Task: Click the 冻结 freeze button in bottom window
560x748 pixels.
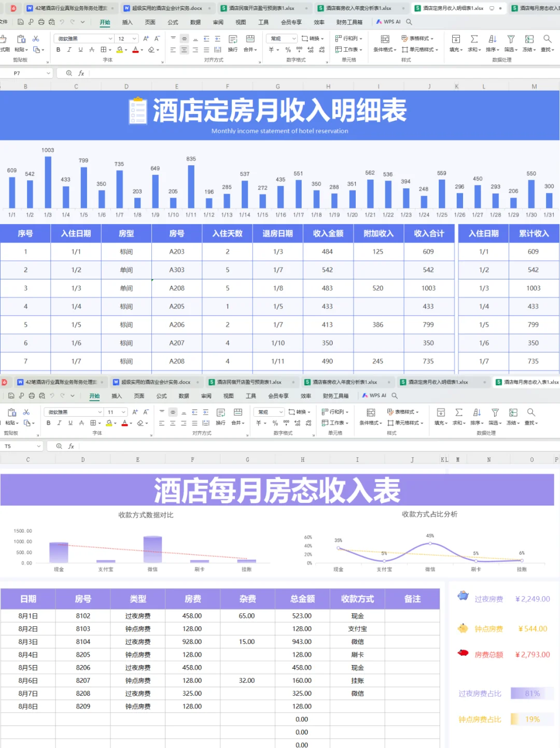Action: 513,417
